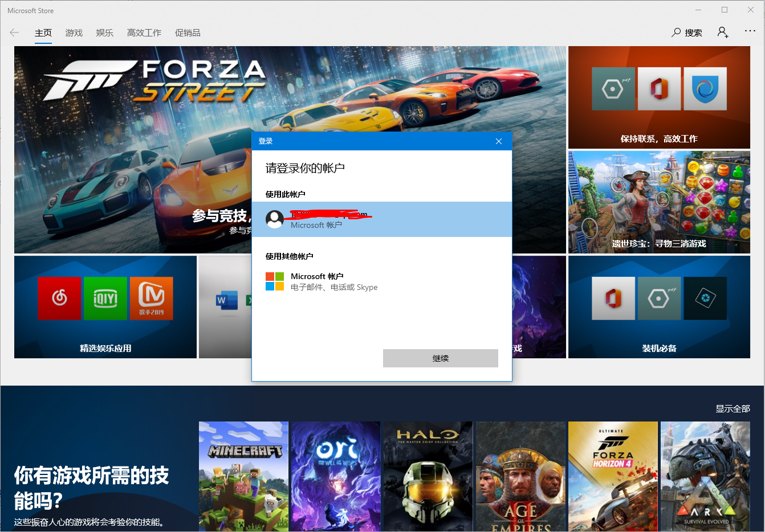
Task: Open 遗世珍宝：寻物三消游戏 tile
Action: click(x=659, y=202)
